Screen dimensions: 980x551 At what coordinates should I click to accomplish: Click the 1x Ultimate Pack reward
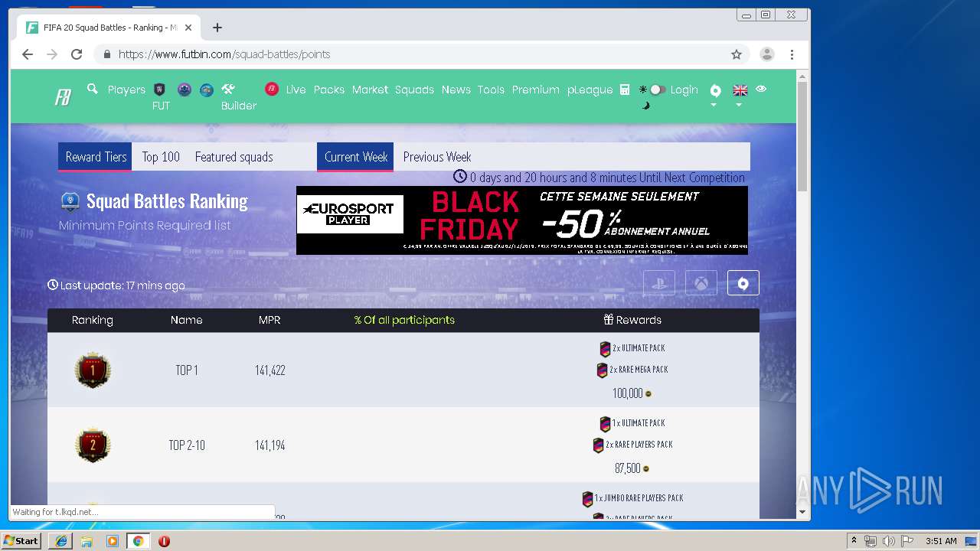point(632,423)
